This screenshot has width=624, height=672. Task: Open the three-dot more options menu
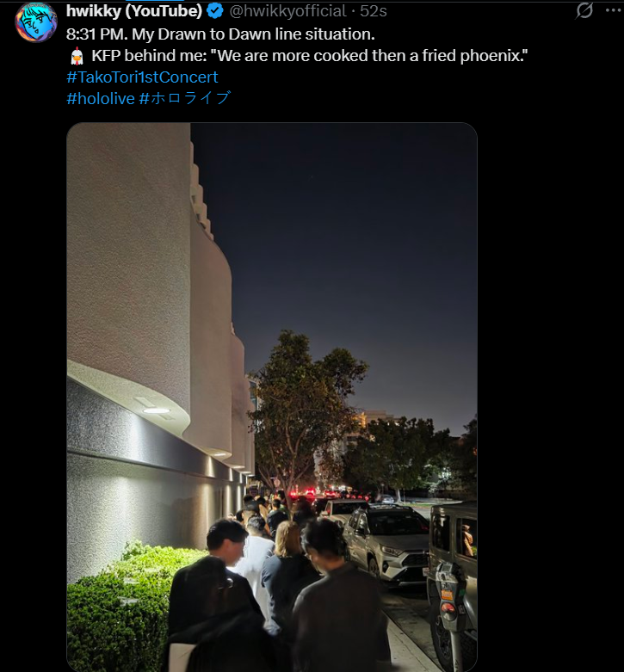pyautogui.click(x=615, y=10)
